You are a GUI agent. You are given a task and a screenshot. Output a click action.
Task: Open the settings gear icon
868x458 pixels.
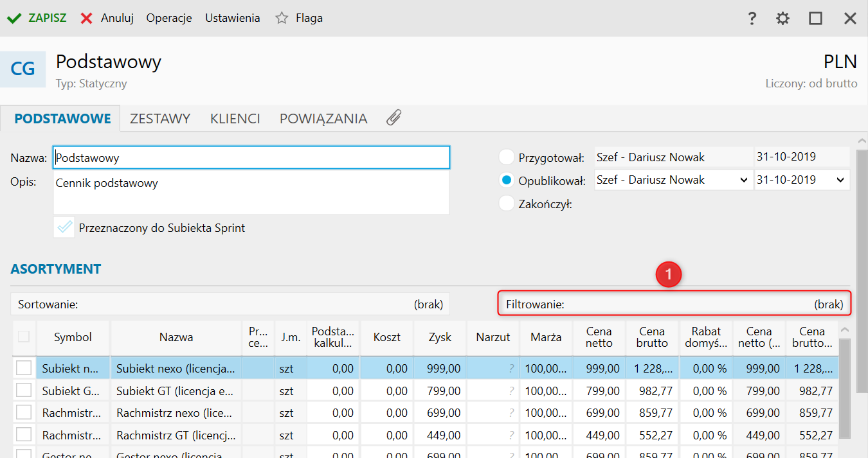click(782, 19)
